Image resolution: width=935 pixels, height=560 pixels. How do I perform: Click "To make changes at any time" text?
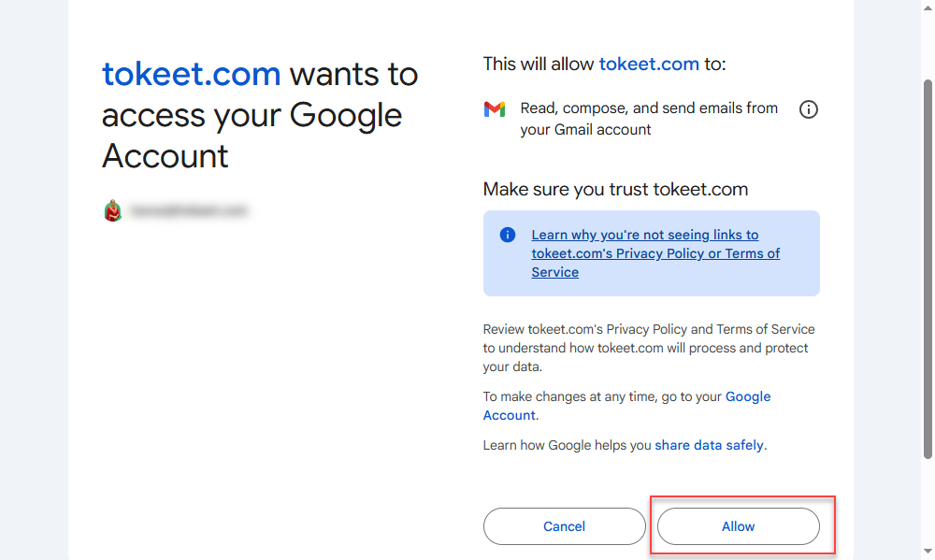pyautogui.click(x=603, y=396)
